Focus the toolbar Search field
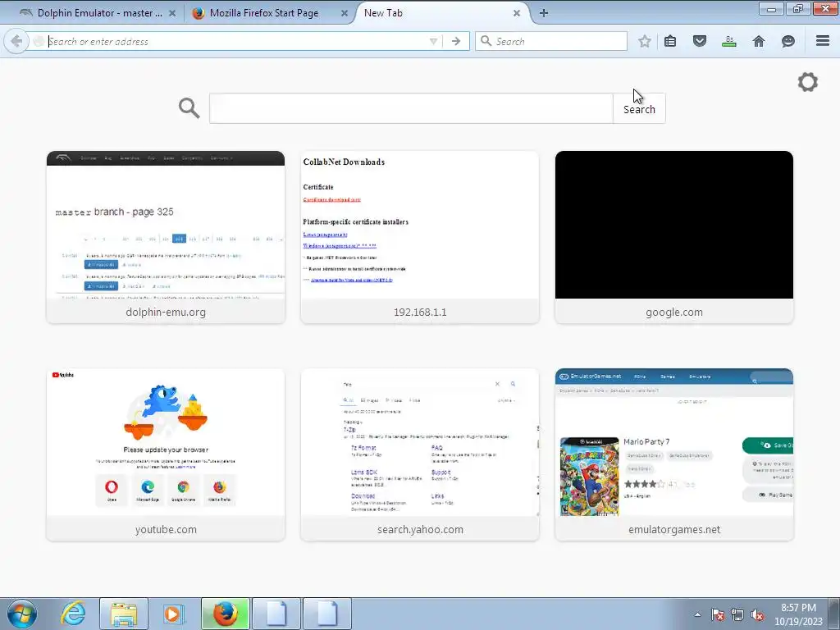 (x=551, y=41)
